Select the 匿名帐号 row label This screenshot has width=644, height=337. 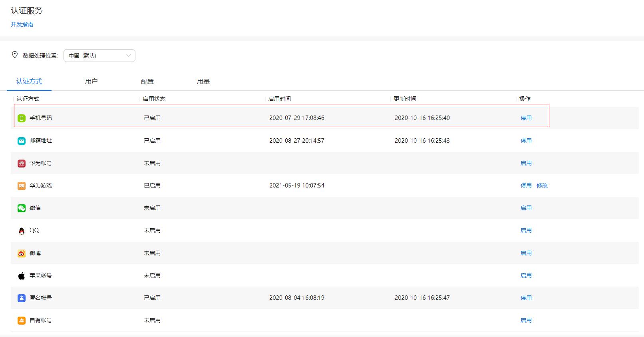coord(41,298)
